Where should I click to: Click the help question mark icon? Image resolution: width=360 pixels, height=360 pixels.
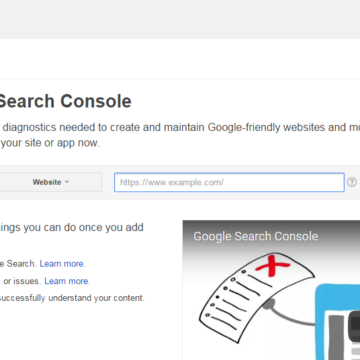352,182
